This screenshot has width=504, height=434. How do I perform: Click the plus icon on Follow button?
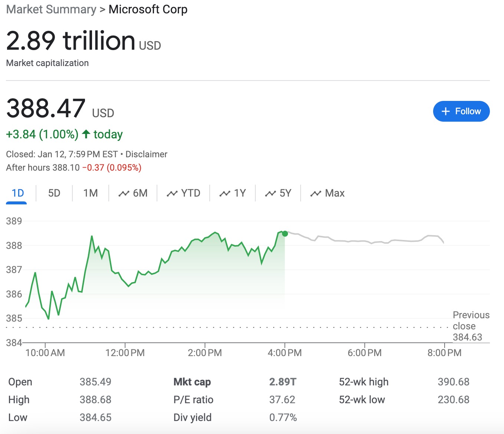445,111
